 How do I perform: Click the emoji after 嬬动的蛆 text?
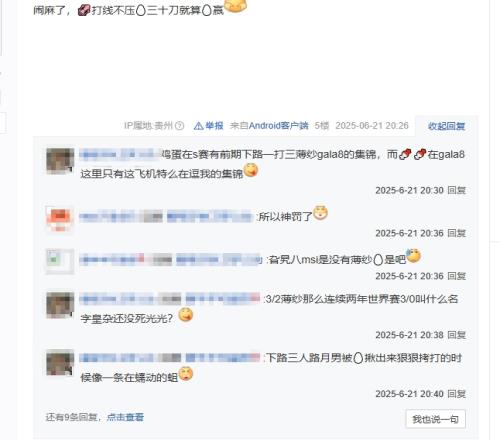pyautogui.click(x=186, y=374)
